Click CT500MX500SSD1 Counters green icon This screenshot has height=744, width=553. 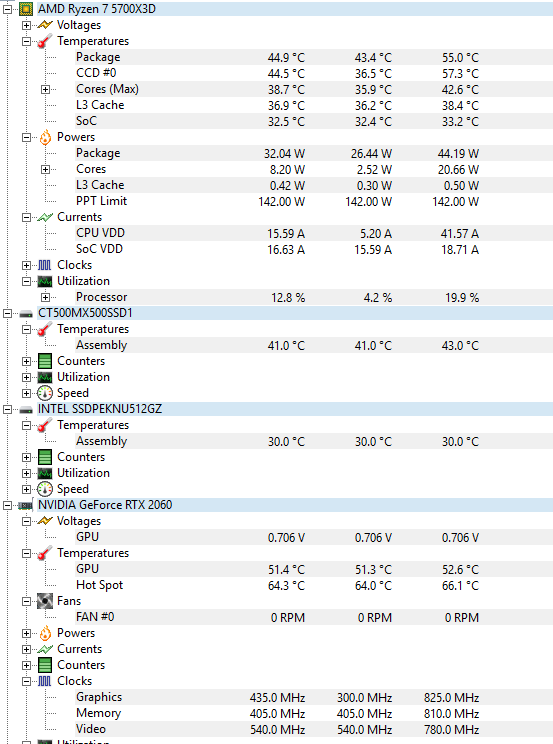point(45,361)
